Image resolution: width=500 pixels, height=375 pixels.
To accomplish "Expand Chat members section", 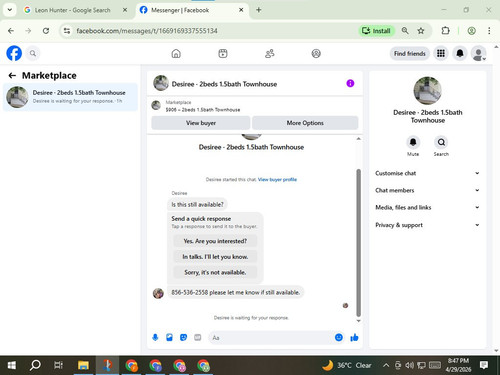I will [427, 190].
